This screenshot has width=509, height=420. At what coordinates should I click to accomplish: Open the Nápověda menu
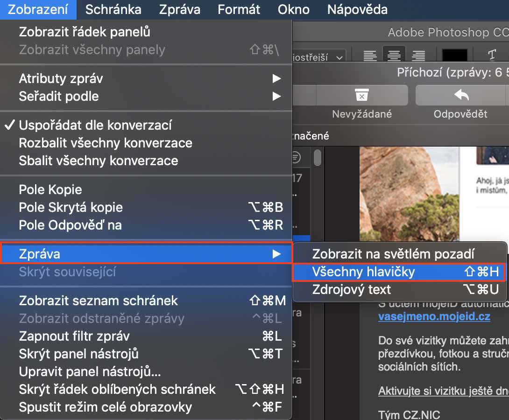point(357,9)
